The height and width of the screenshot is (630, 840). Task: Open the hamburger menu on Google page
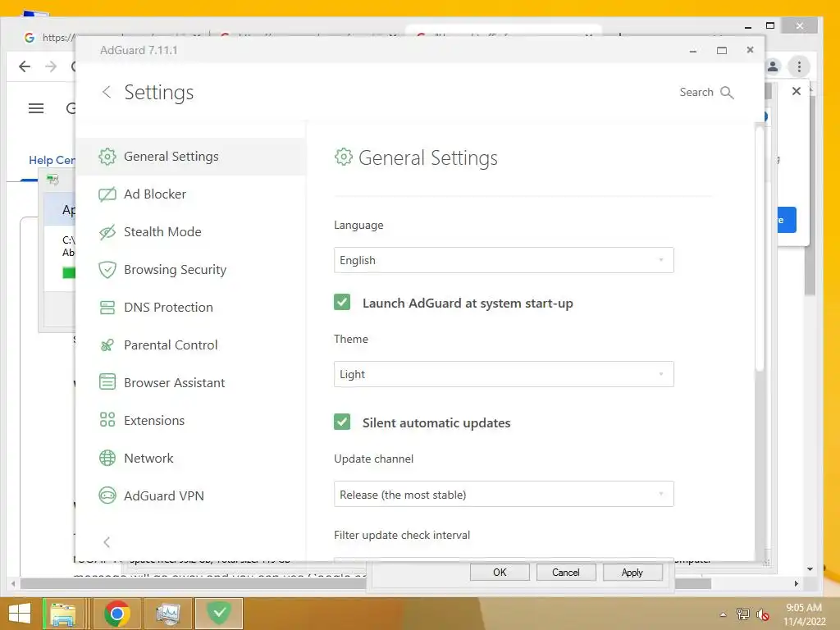tap(36, 109)
